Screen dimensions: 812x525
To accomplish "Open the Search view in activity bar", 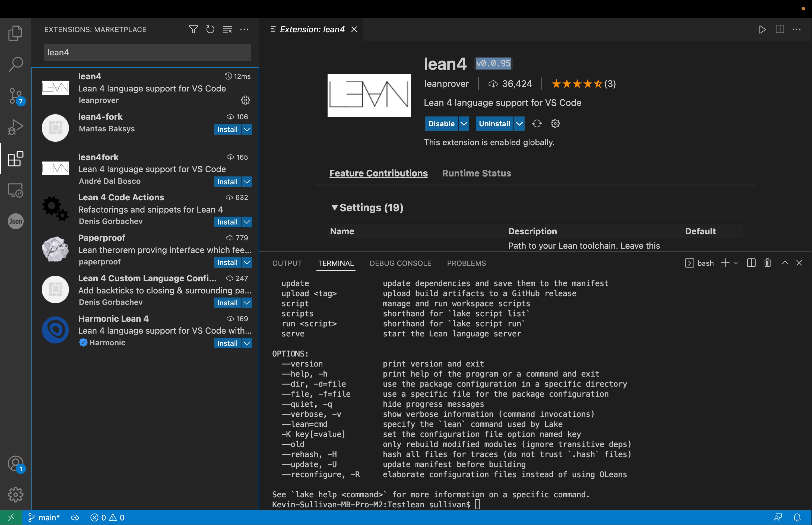I will click(x=15, y=64).
